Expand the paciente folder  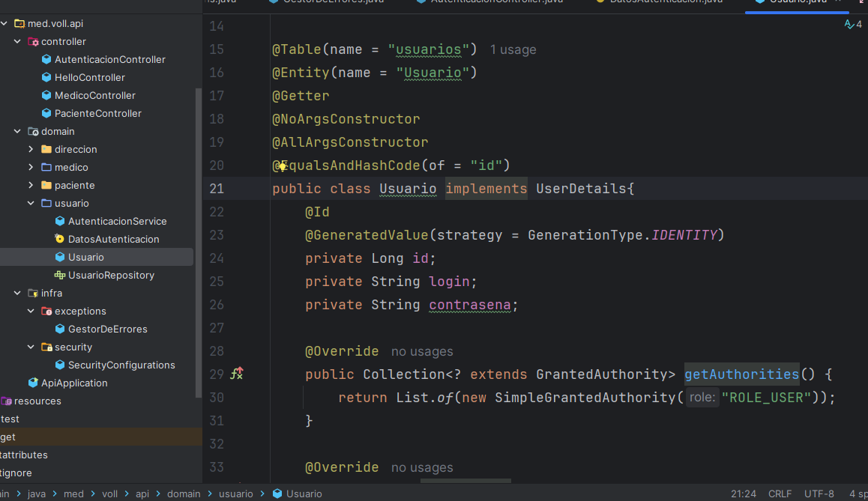pos(31,185)
